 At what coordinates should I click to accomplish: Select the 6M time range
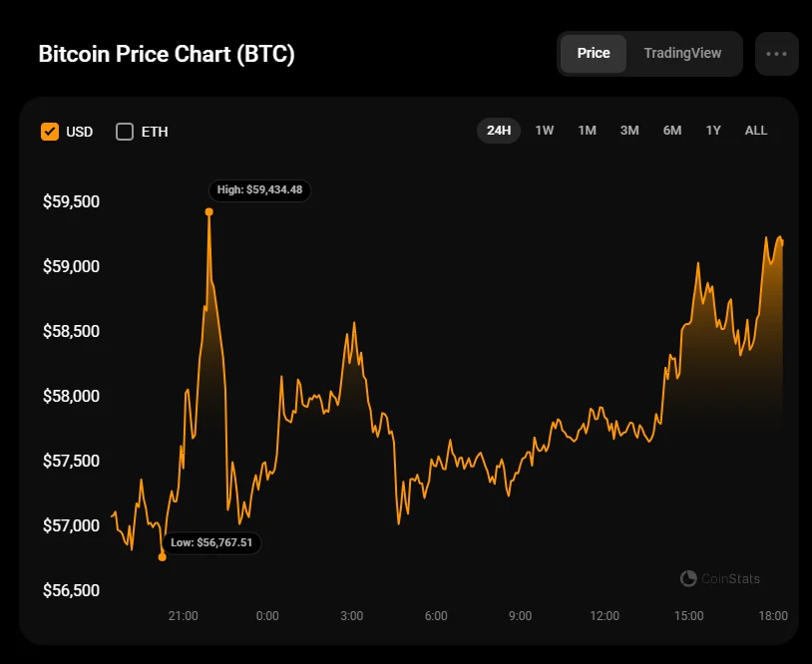click(x=672, y=131)
